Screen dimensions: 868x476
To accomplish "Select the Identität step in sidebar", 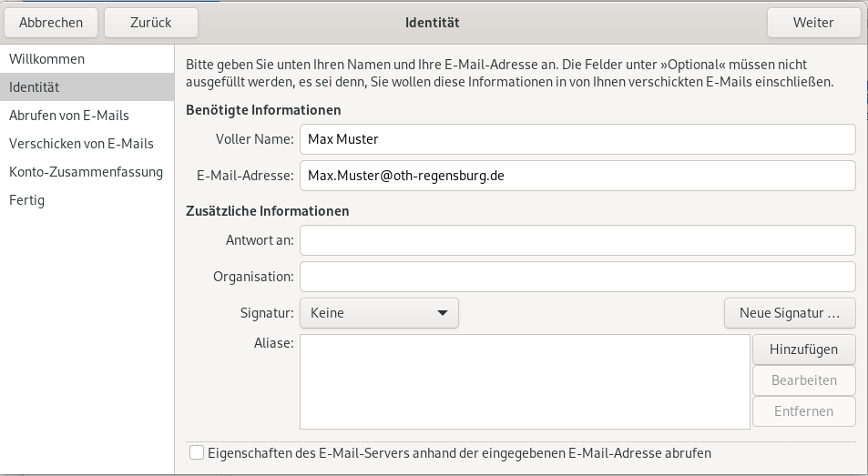I will pos(34,87).
